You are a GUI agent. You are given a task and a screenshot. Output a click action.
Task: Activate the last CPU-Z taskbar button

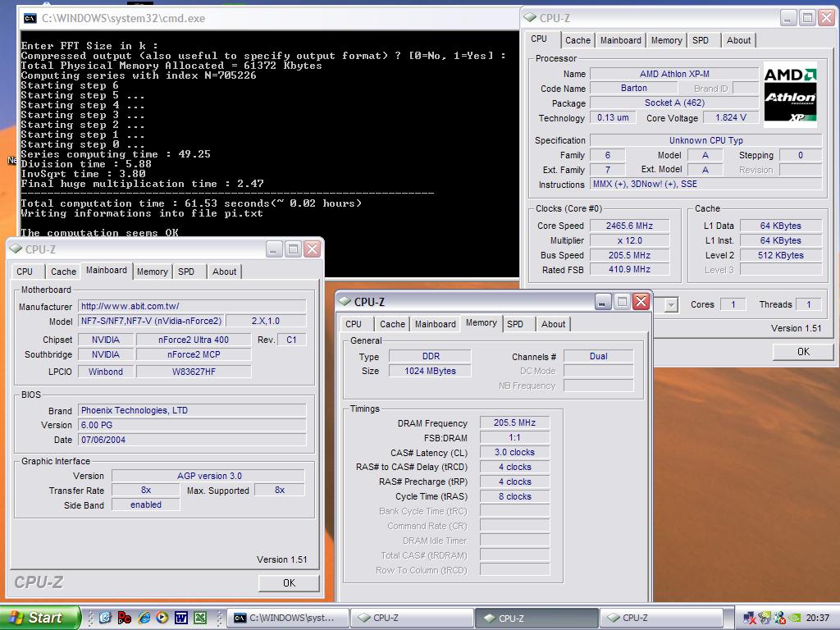(660, 619)
